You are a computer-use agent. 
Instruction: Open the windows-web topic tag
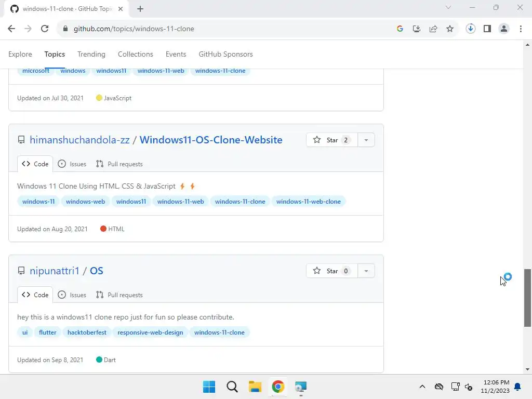tap(86, 202)
